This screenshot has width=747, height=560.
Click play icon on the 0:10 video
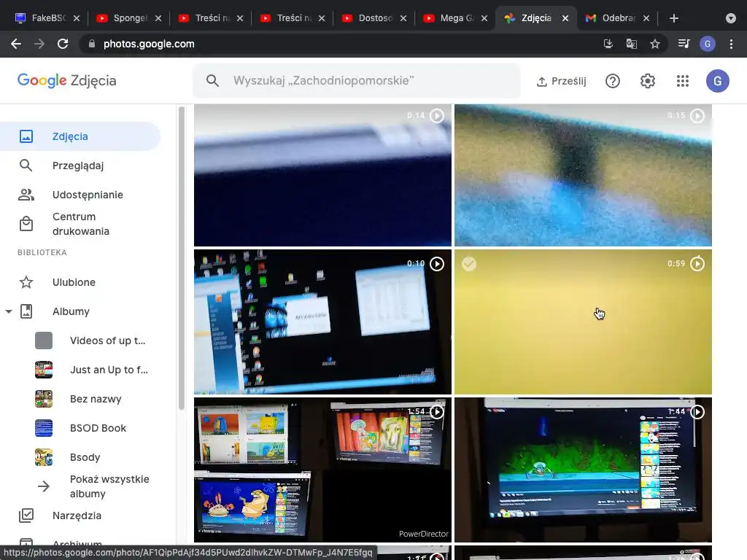pyautogui.click(x=437, y=264)
